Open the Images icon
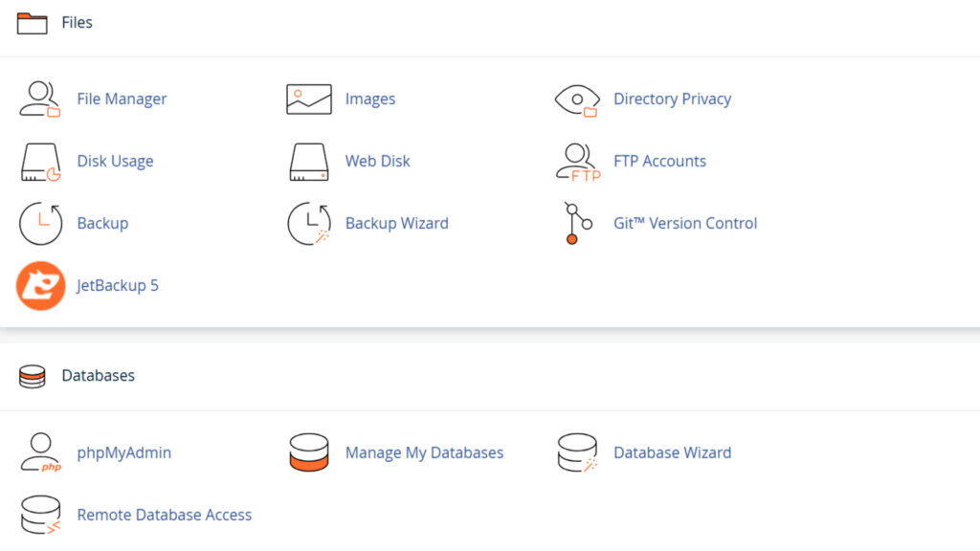Screen dimensions: 980x551 tap(309, 99)
